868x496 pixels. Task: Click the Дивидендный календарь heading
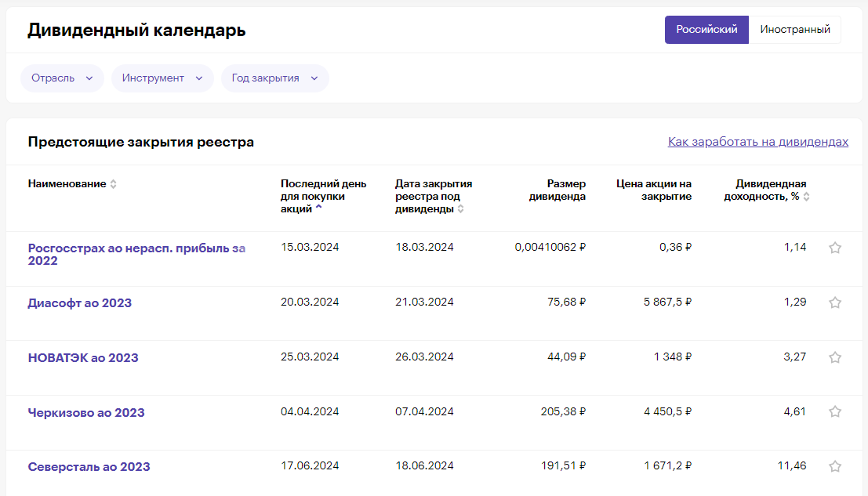click(136, 30)
